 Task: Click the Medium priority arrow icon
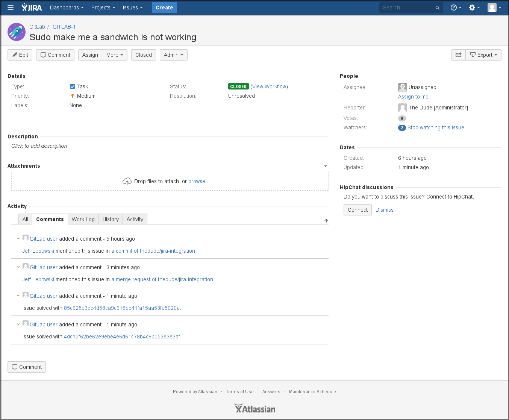click(x=72, y=96)
